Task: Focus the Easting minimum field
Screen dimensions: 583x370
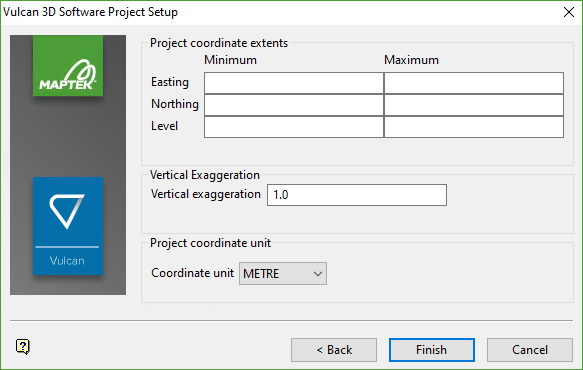Action: point(294,83)
